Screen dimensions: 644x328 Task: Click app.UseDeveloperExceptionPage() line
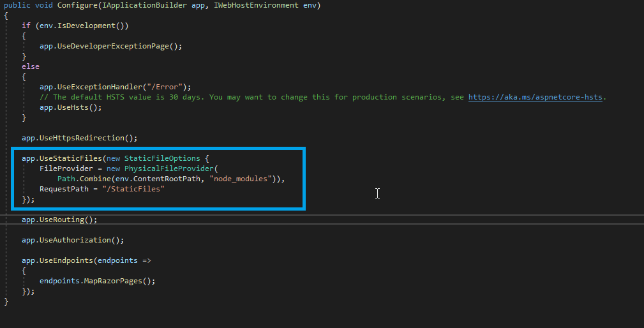coord(111,46)
